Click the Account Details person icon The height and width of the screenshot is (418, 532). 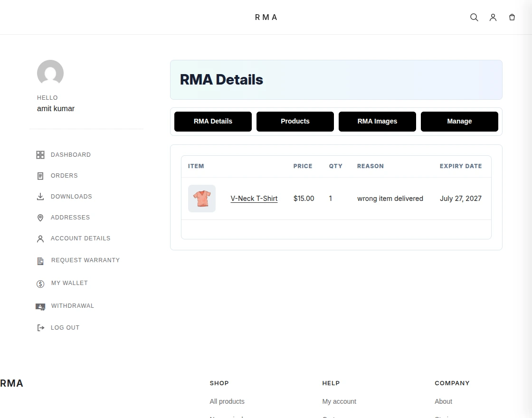(x=40, y=238)
